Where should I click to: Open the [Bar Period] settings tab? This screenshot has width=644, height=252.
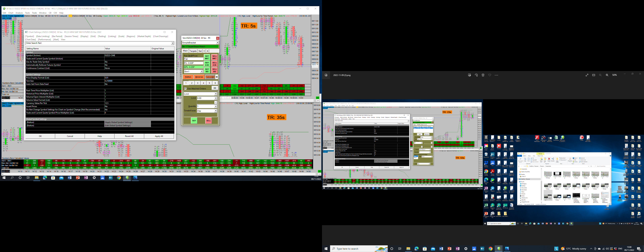(x=57, y=37)
